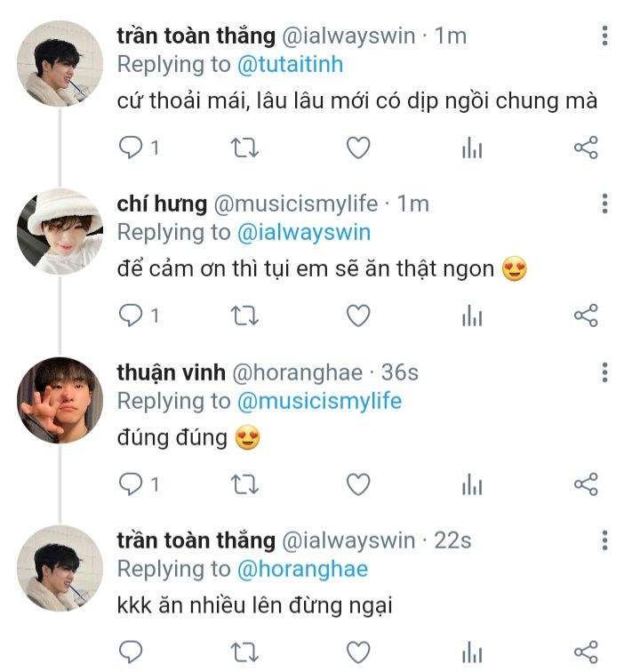Reply to the first tweet by trần toàn thắng

coord(132,148)
